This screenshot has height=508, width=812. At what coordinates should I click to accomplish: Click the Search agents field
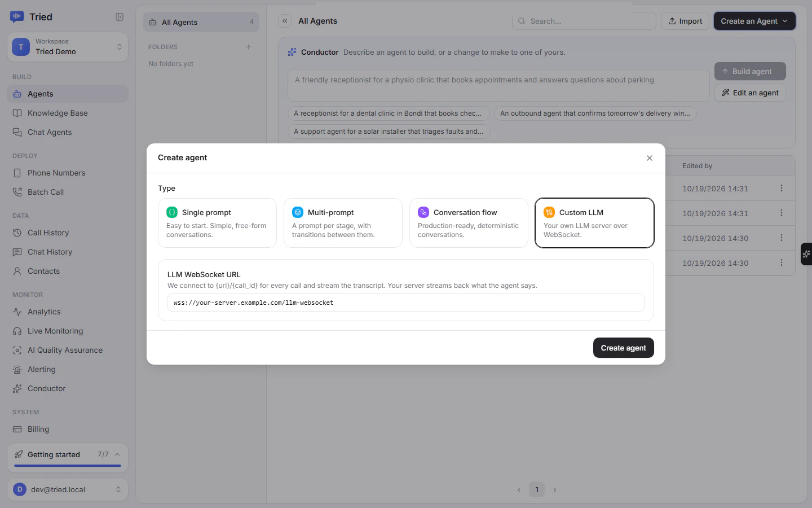pyautogui.click(x=584, y=21)
